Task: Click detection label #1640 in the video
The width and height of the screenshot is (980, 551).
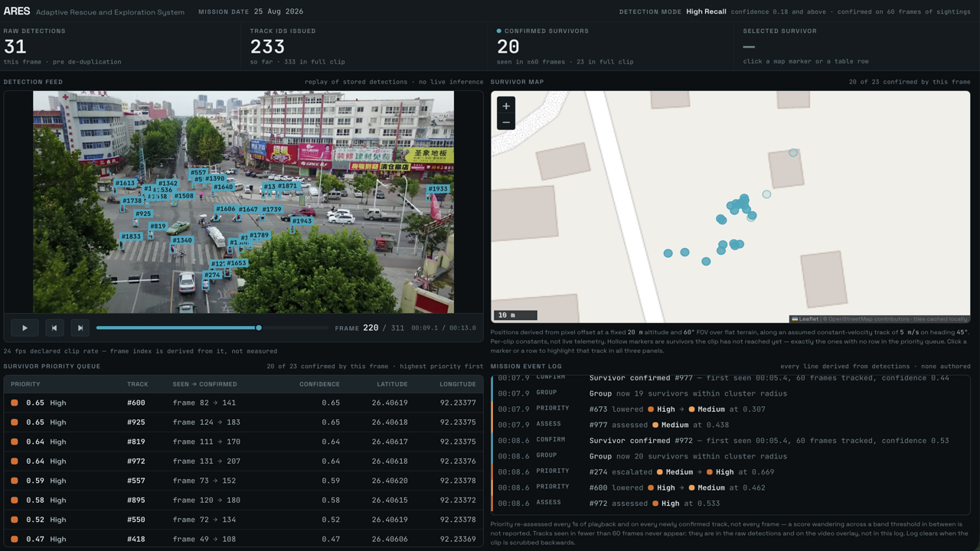Action: [223, 187]
